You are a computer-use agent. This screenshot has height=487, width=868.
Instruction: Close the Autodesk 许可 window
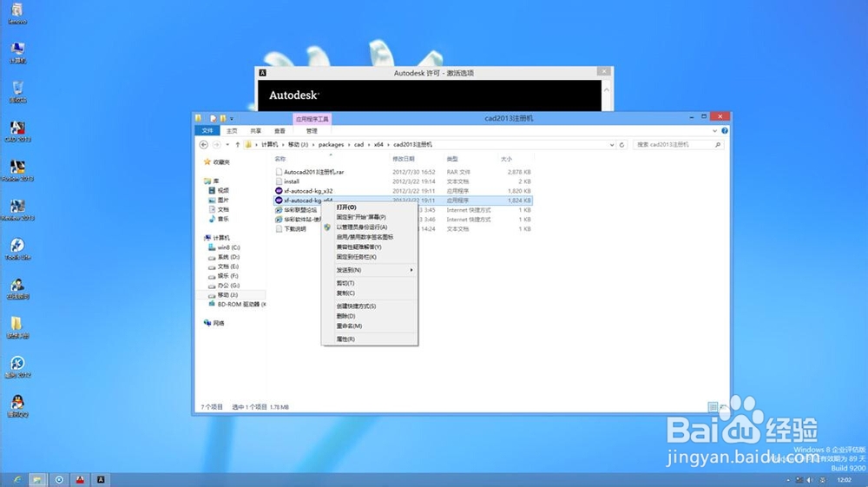click(x=604, y=71)
